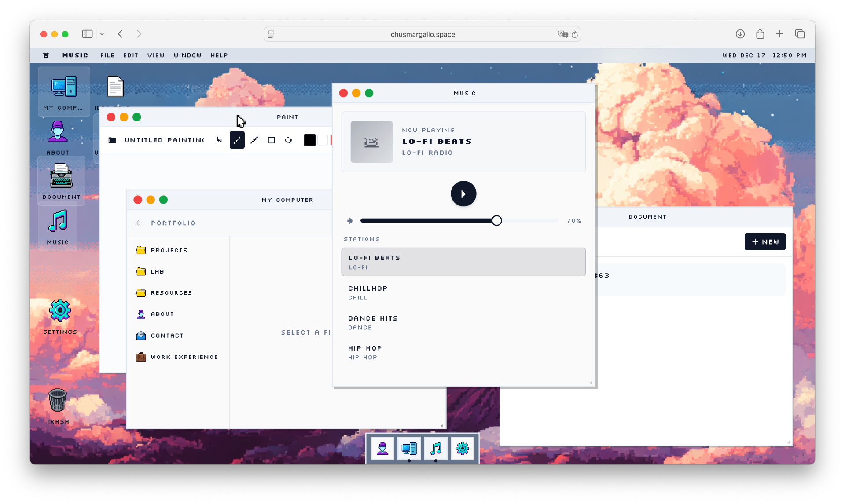Open the Window menu
The width and height of the screenshot is (845, 504).
click(187, 55)
